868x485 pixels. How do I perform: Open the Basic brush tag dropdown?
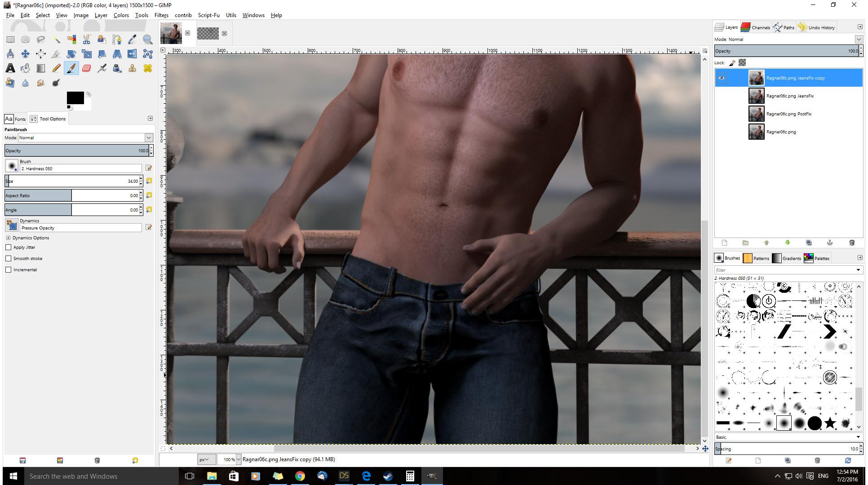coord(858,437)
